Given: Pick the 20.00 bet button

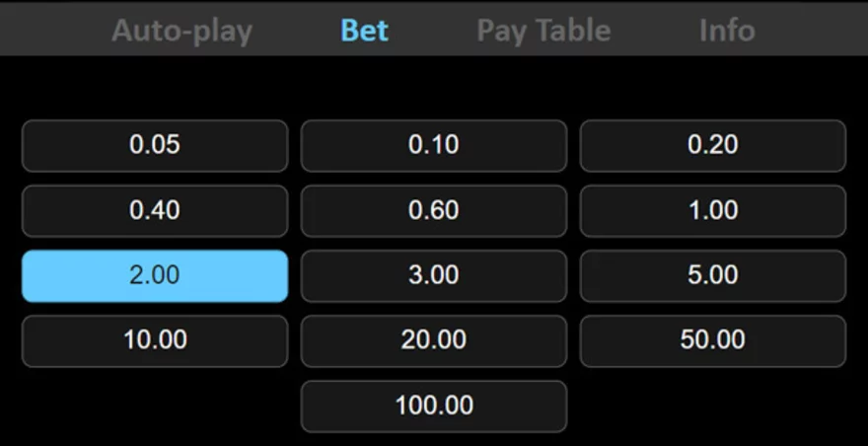Looking at the screenshot, I should tap(434, 340).
